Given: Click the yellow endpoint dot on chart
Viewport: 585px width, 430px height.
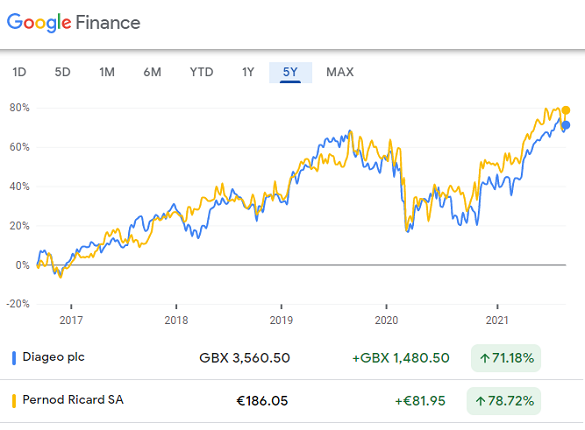Looking at the screenshot, I should 566,110.
